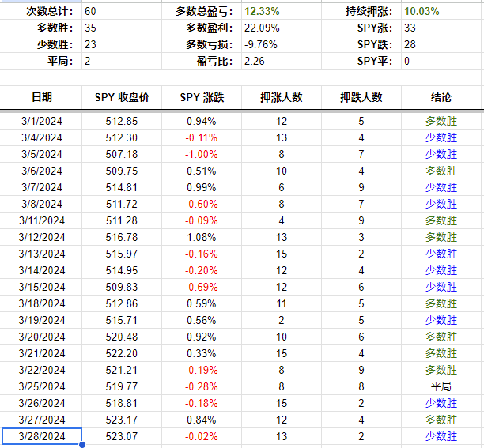Image resolution: width=484 pixels, height=448 pixels.
Task: Select the date cell 3/19/2024
Action: click(42, 320)
